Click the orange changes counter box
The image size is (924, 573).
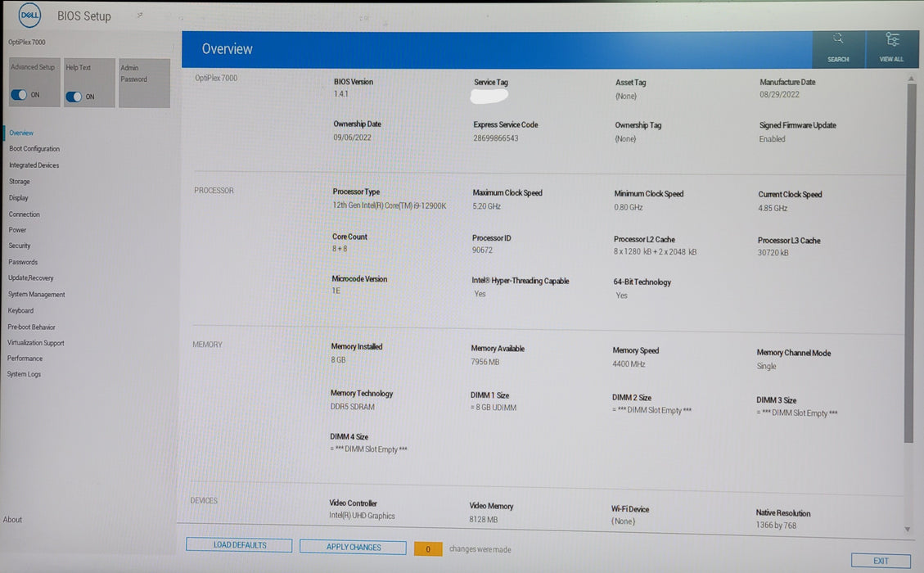(x=428, y=549)
